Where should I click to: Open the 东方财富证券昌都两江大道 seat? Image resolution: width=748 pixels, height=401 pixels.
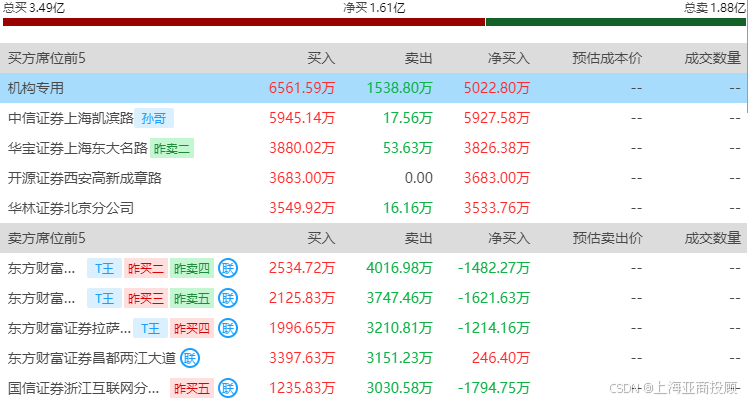(x=92, y=359)
